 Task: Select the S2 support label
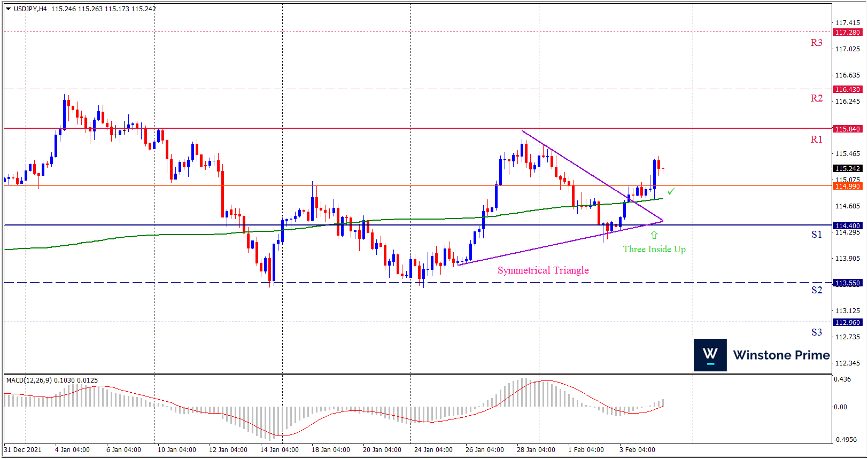[816, 290]
